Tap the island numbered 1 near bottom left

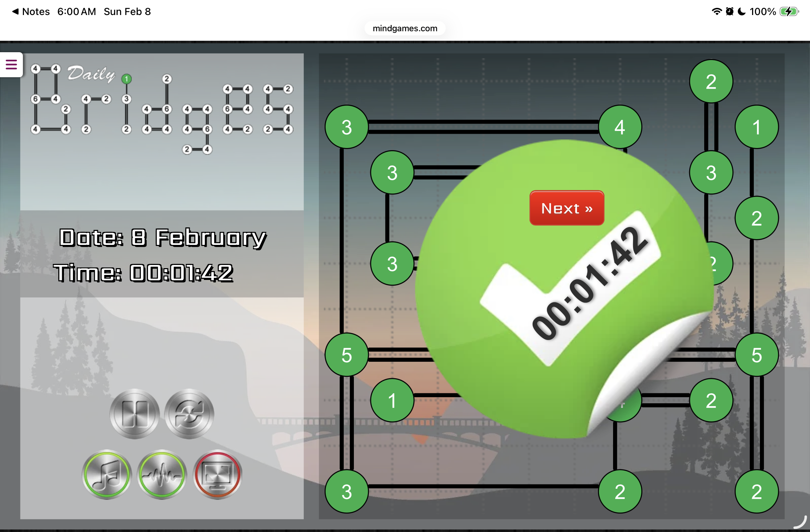point(392,400)
